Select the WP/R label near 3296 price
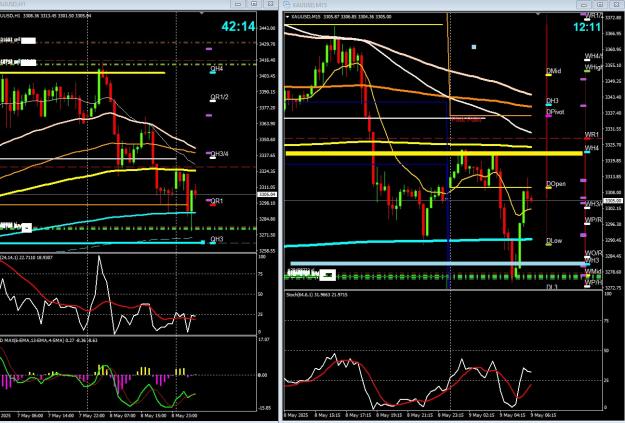 coord(593,220)
